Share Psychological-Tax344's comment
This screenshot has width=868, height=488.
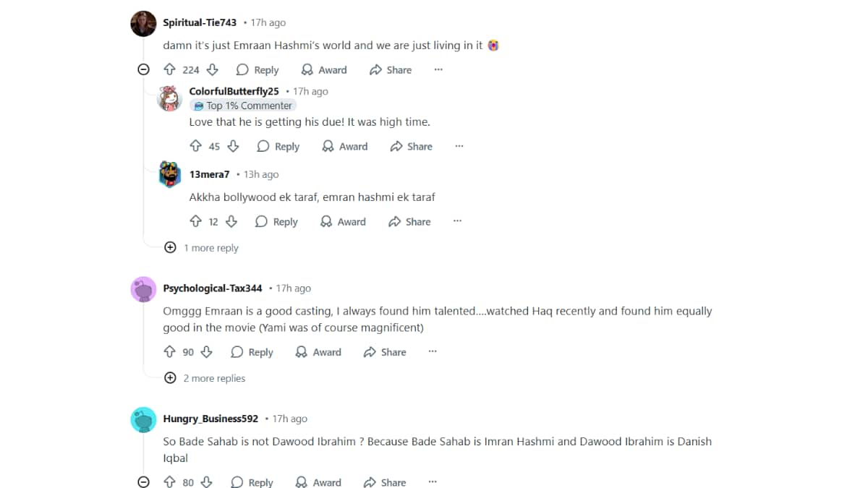pyautogui.click(x=384, y=352)
